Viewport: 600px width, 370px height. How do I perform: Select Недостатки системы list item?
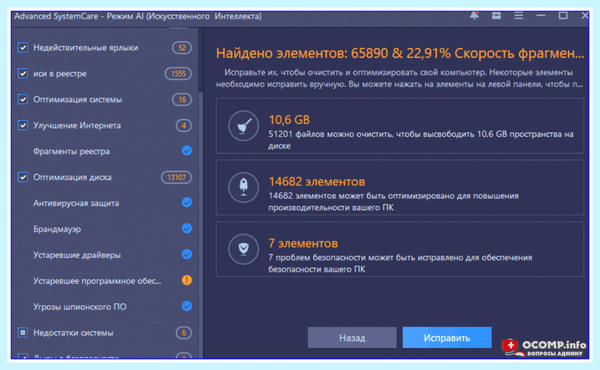[x=73, y=333]
